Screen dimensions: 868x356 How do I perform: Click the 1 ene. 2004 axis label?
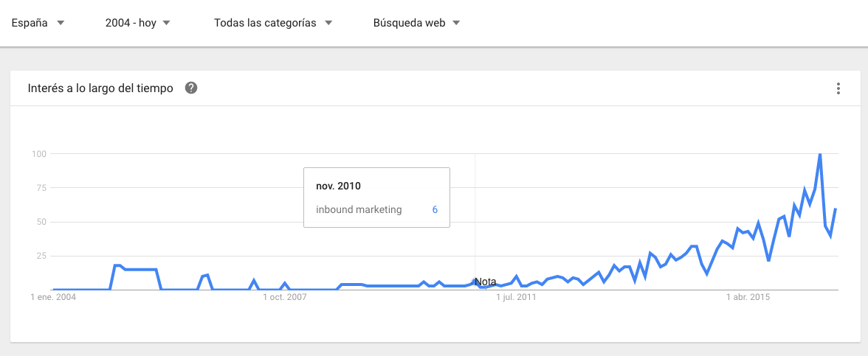click(54, 298)
